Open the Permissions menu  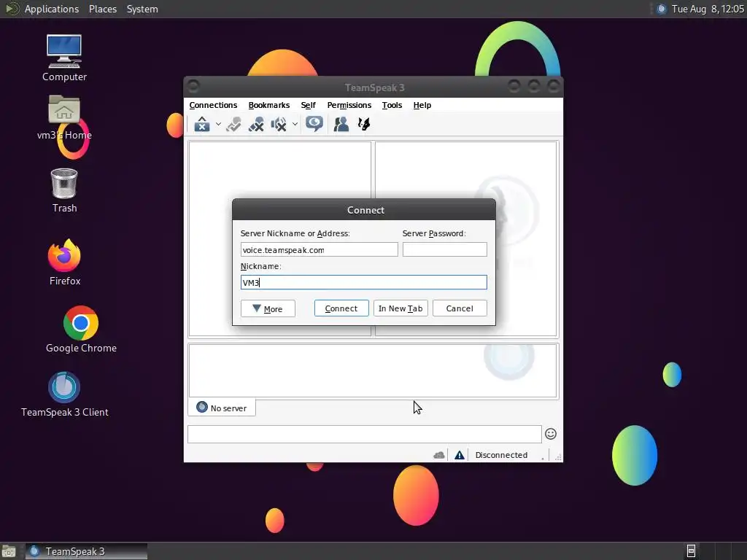coord(349,105)
